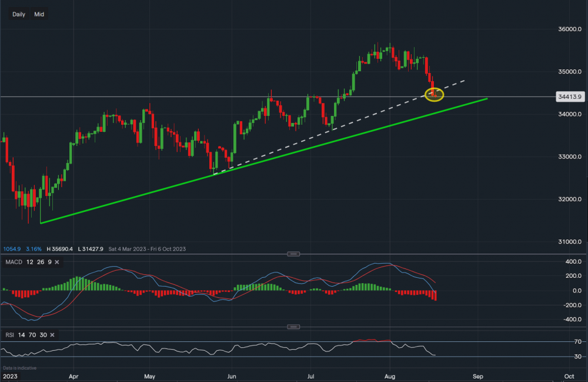Close the RSI indicator using its X
The image size is (588, 382).
click(52, 335)
